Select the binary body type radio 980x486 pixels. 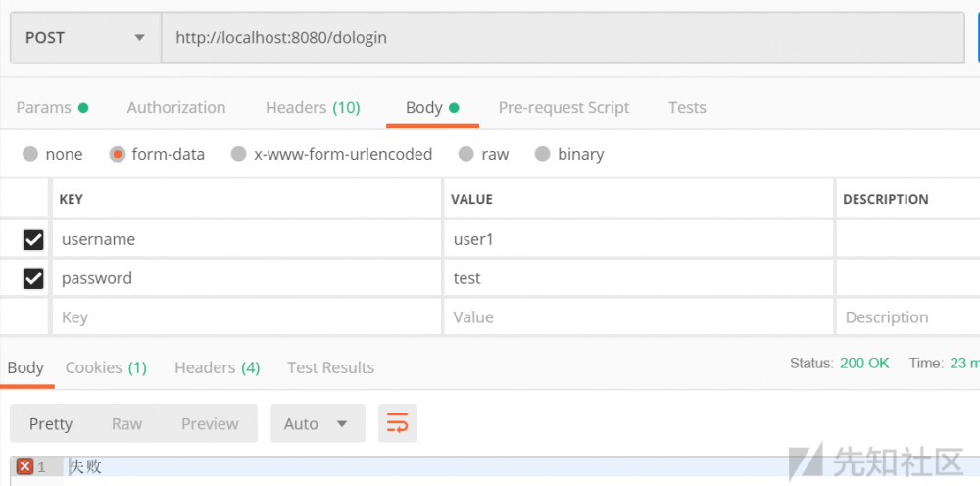[x=543, y=154]
